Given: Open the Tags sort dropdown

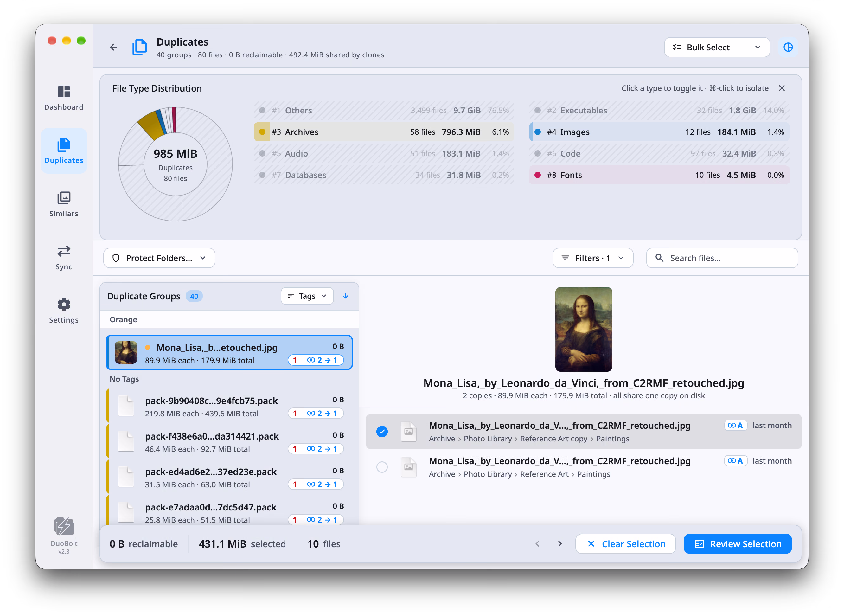Looking at the screenshot, I should [307, 296].
